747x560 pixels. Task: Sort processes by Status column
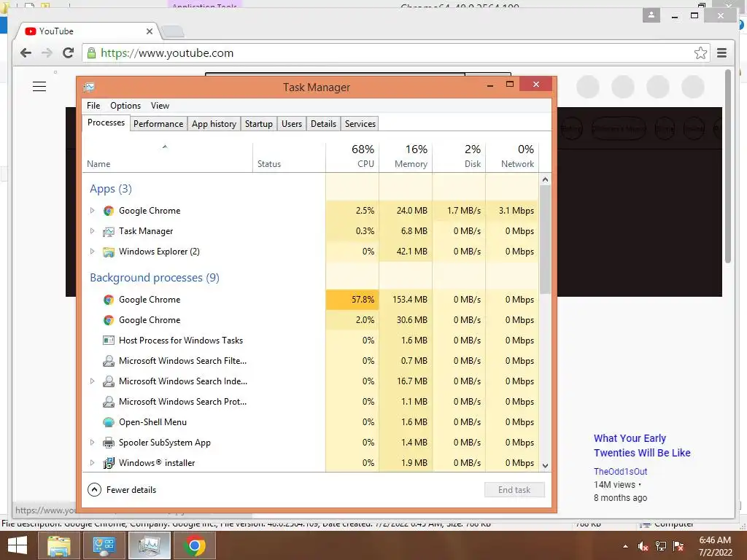point(289,156)
